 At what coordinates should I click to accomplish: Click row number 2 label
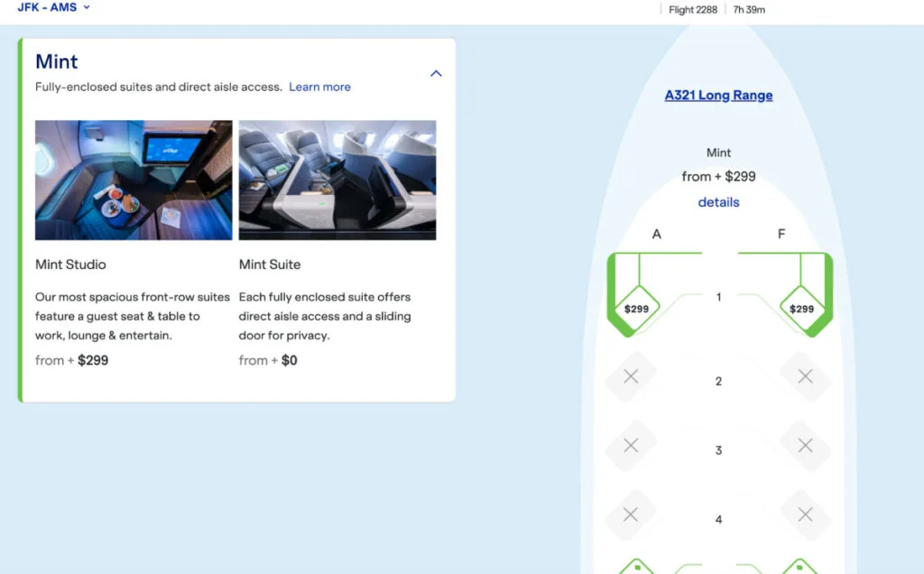tap(718, 381)
